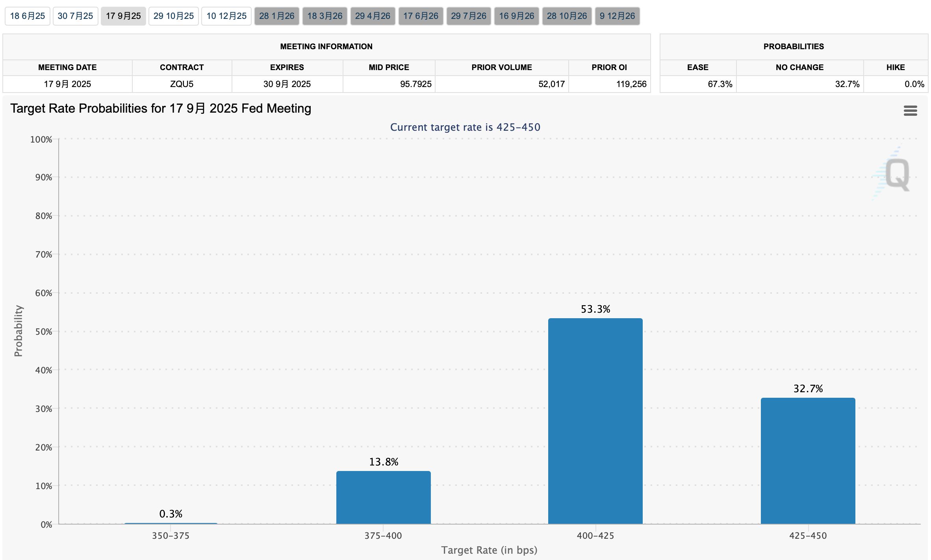The image size is (931, 560).
Task: Switch to the 29 7月26 meeting tab
Action: tap(469, 16)
